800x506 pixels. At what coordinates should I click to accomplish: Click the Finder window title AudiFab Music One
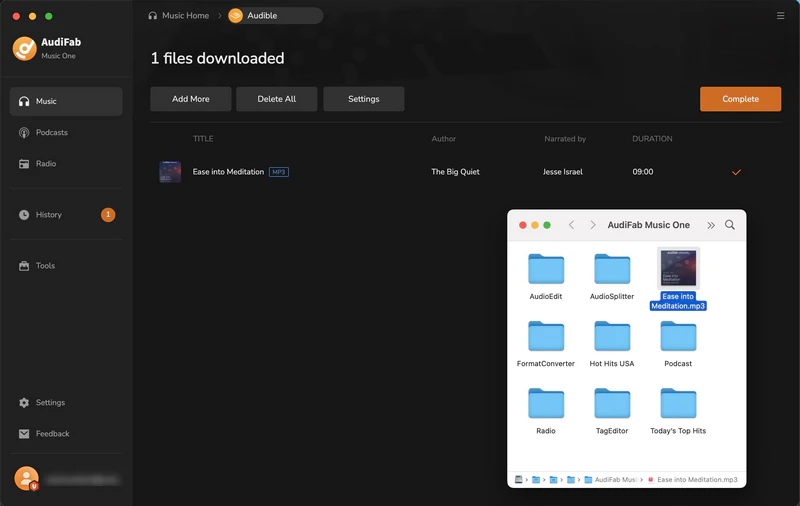(x=648, y=225)
